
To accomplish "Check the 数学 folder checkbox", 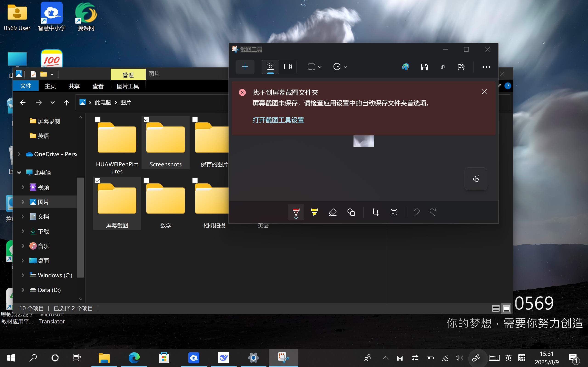I will pos(146,180).
